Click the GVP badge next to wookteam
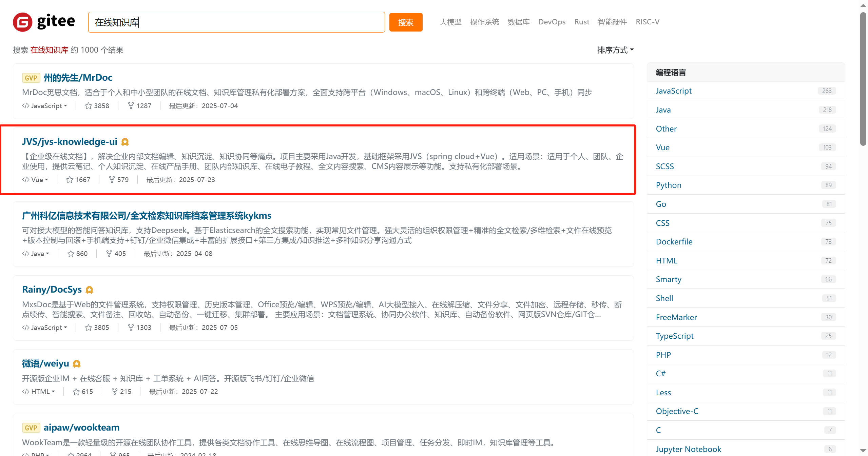Viewport: 868px width, 456px height. (31, 428)
